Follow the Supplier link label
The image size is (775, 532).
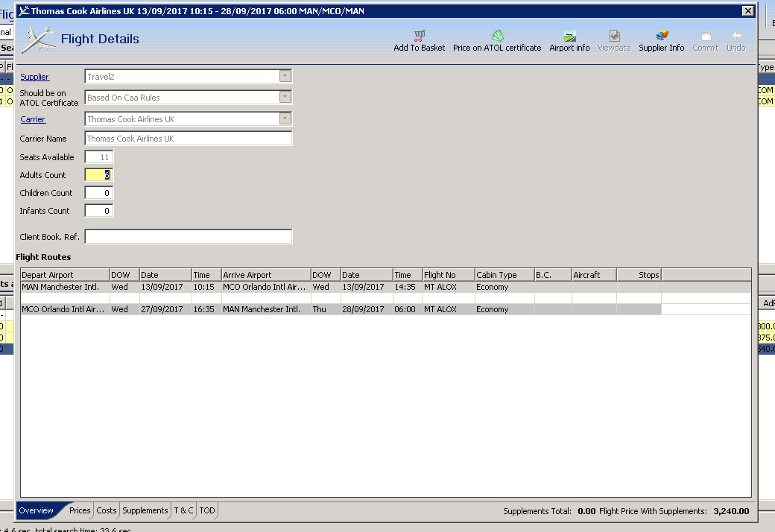[34, 77]
